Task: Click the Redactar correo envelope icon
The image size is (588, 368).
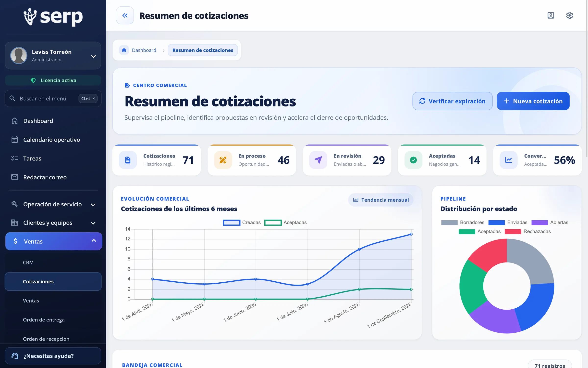Action: [15, 177]
